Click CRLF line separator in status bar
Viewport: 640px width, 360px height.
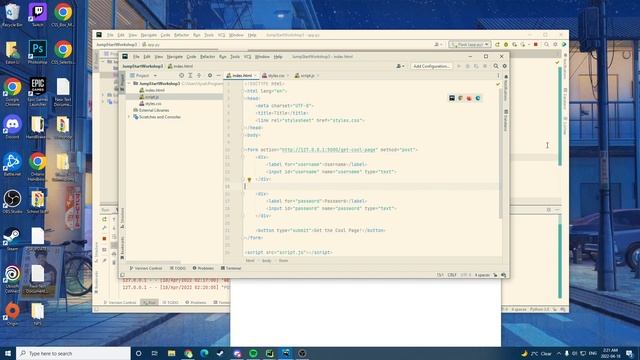(452, 275)
